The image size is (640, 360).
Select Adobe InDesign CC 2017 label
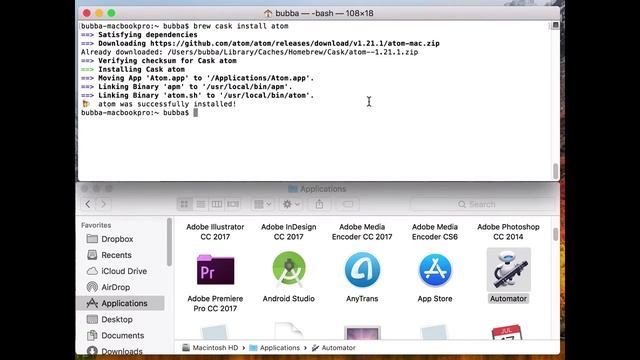(289, 232)
